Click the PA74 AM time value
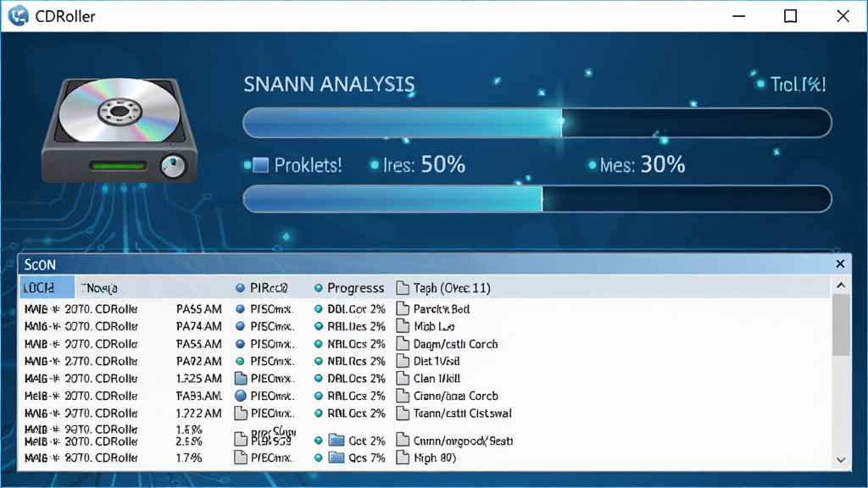 198,326
